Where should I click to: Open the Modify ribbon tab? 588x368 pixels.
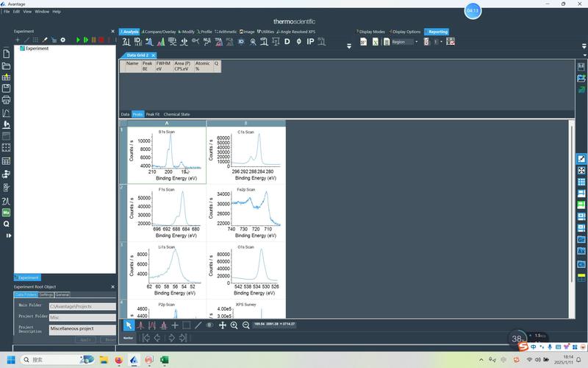(187, 32)
